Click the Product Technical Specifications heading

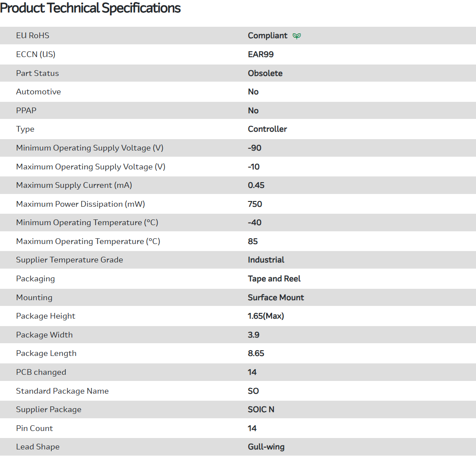click(90, 8)
